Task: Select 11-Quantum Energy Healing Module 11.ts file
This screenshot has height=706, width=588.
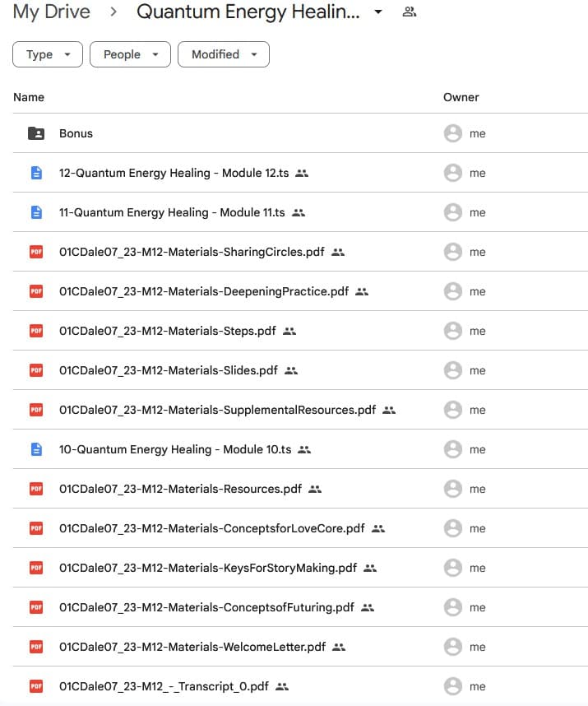Action: click(x=172, y=212)
